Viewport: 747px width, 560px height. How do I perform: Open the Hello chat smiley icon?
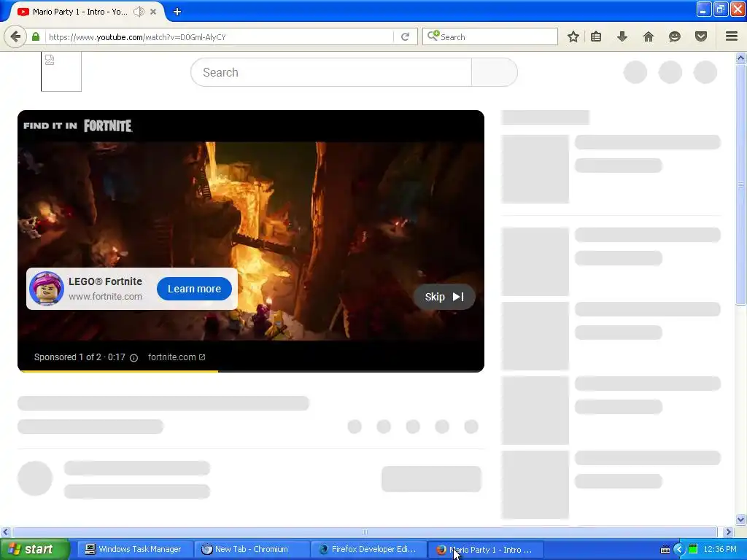[675, 36]
